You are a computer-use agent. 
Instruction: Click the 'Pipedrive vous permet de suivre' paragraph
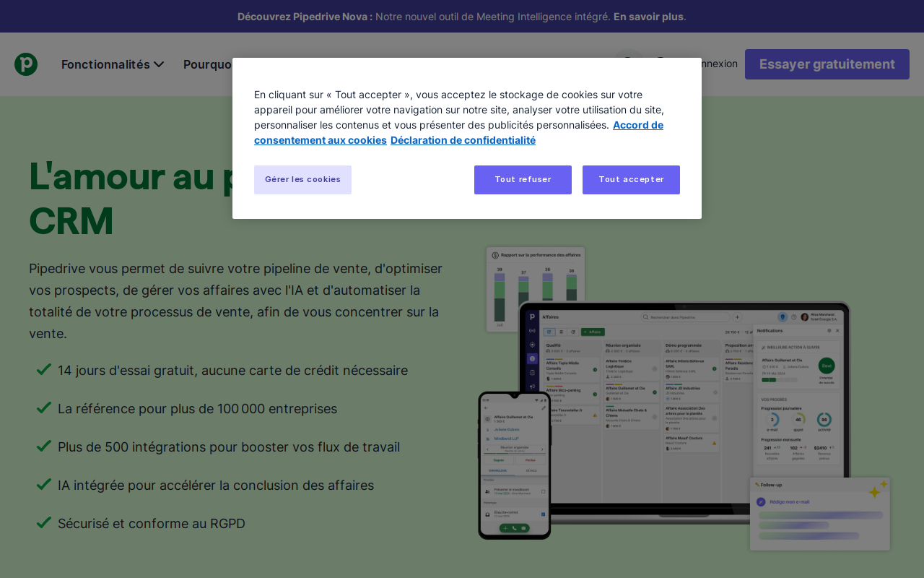click(x=235, y=301)
